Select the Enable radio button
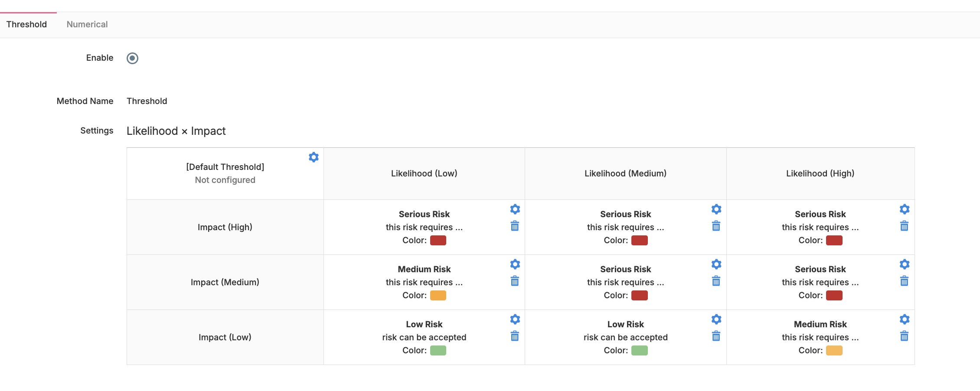 [132, 58]
